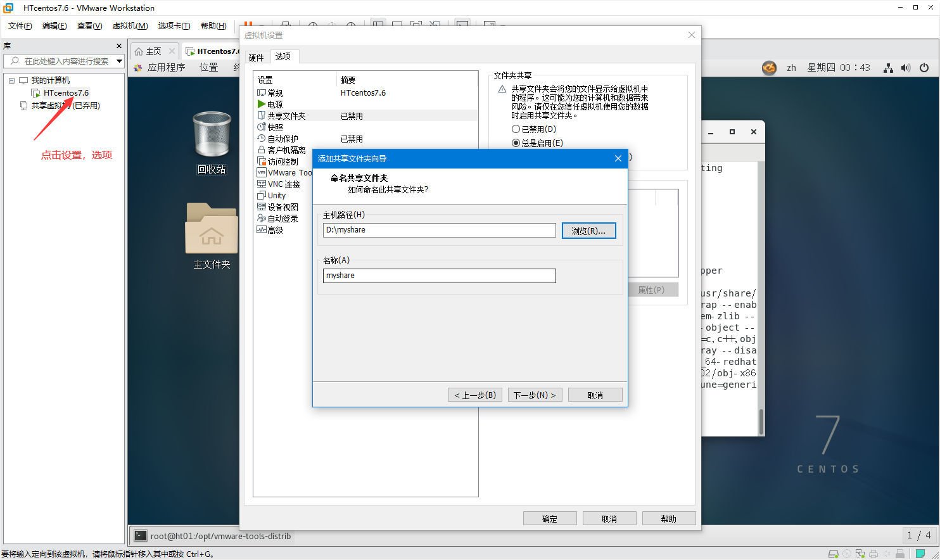The height and width of the screenshot is (560, 940).
Task: Click OK in the VM settings dialog
Action: coord(550,518)
